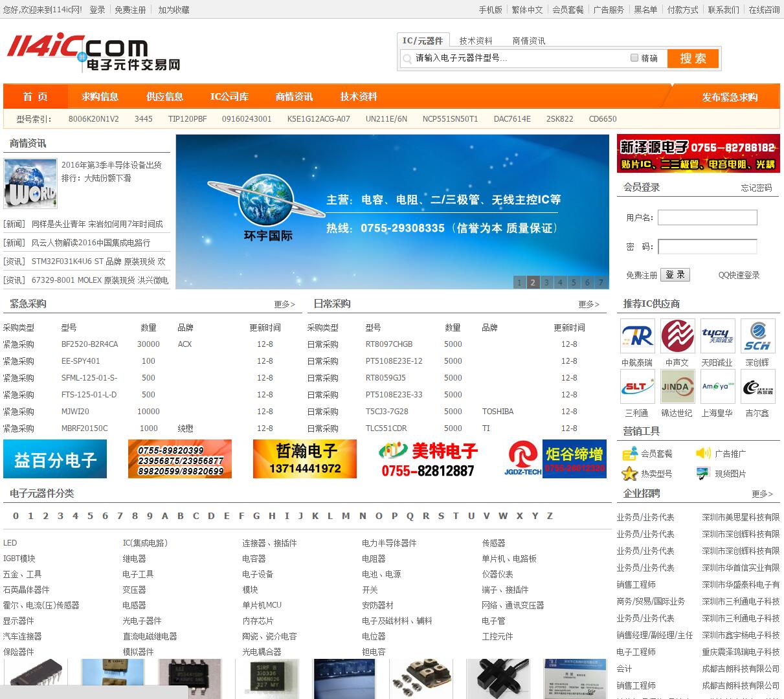Open 供应信息 in the main navigation
The image size is (784, 699).
(165, 96)
